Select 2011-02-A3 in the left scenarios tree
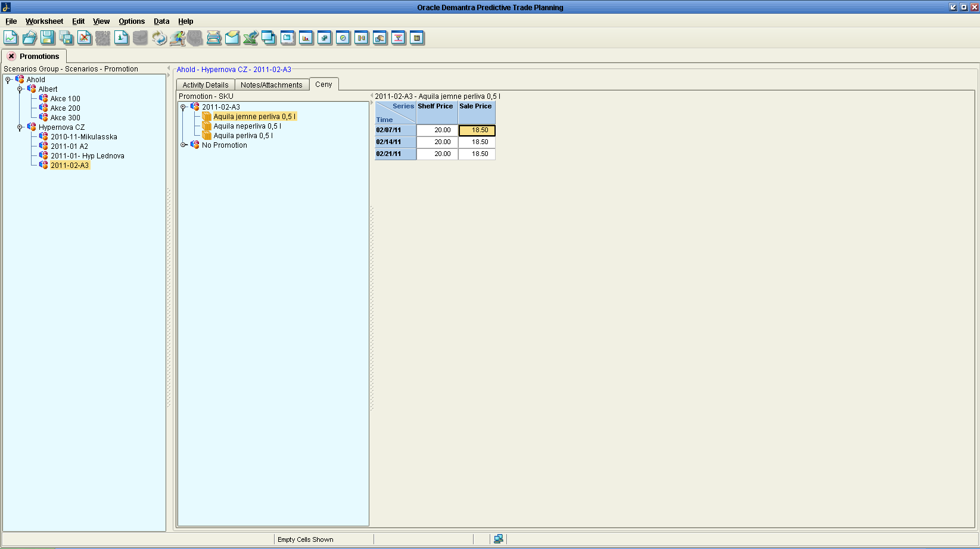The width and height of the screenshot is (980, 549). [70, 166]
